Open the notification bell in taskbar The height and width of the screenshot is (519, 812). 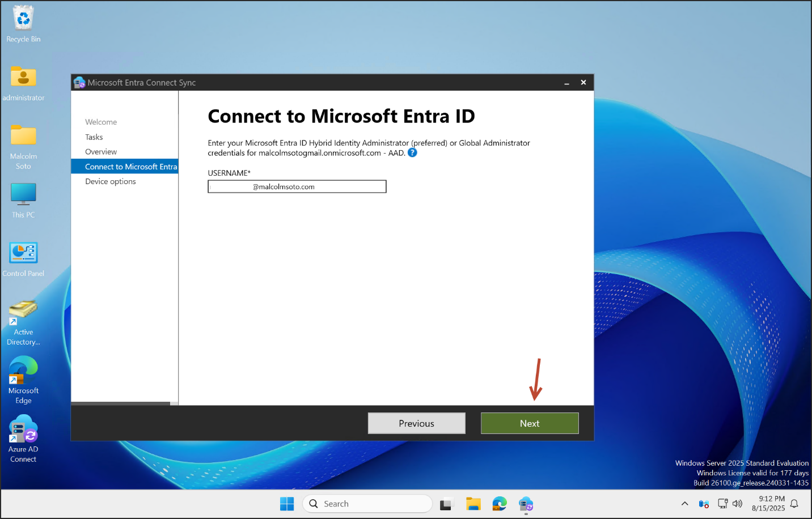click(794, 504)
